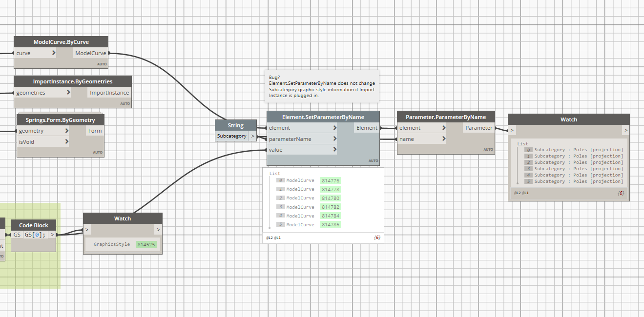Click the Form output port
This screenshot has width=644, height=317.
pyautogui.click(x=95, y=131)
